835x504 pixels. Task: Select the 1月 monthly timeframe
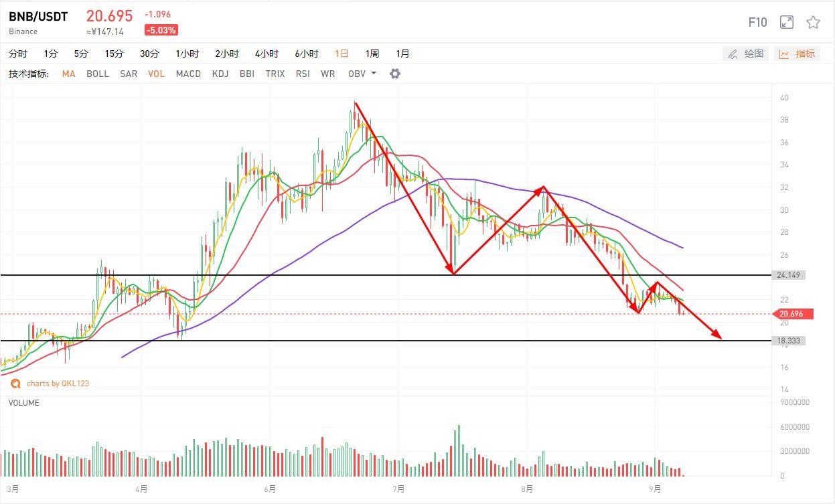(x=402, y=54)
